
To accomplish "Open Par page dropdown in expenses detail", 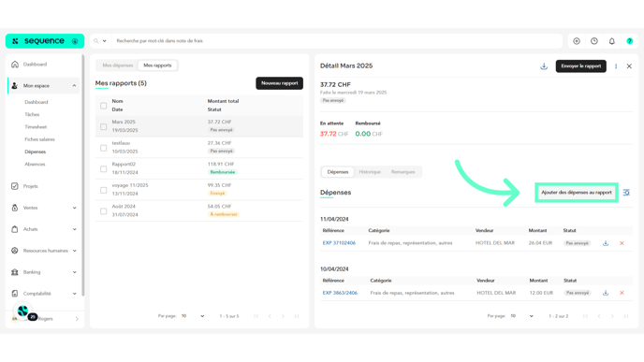I will click(521, 316).
